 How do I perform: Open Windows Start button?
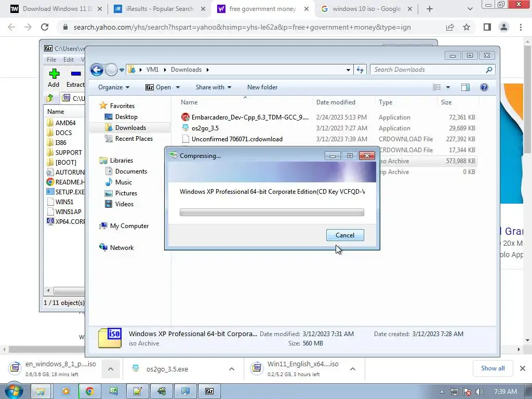[14, 391]
